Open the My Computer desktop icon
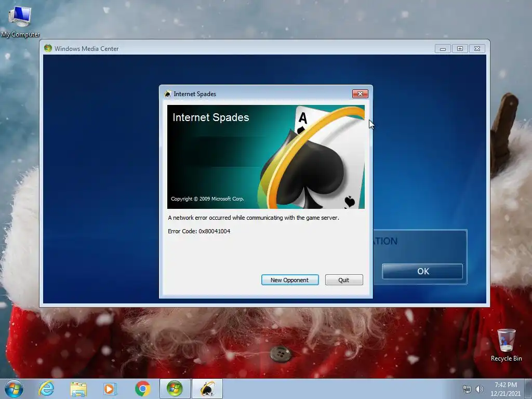This screenshot has height=399, width=532. 20,21
